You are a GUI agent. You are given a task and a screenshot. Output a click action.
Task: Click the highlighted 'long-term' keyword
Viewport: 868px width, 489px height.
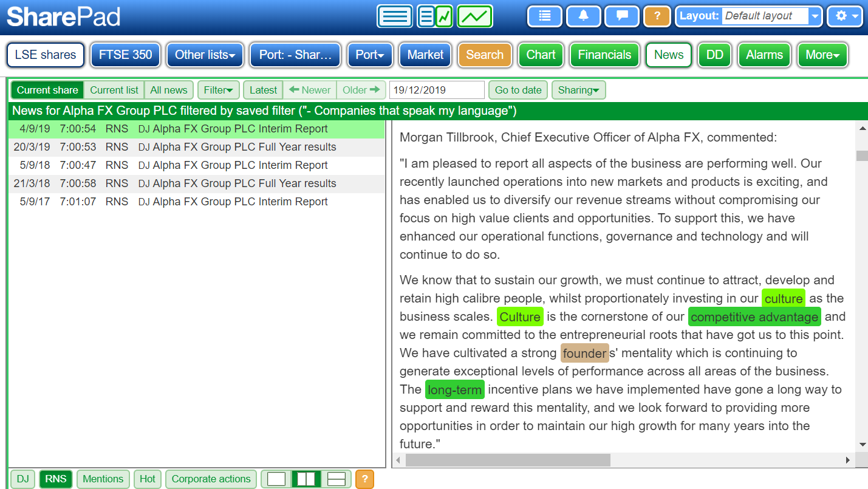tap(455, 390)
